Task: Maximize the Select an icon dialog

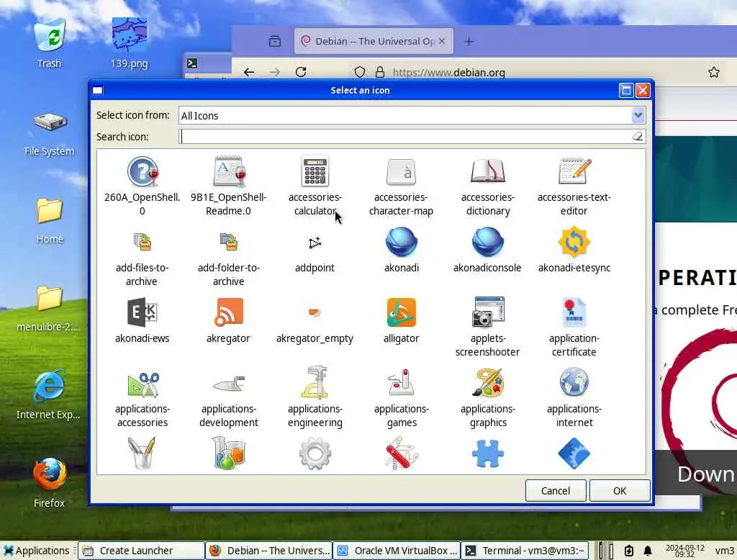Action: coord(626,90)
